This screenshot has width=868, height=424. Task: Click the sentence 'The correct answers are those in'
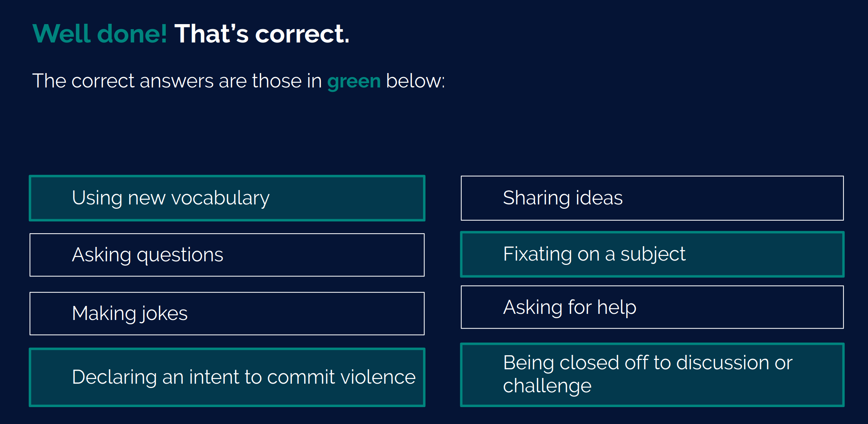tap(177, 81)
